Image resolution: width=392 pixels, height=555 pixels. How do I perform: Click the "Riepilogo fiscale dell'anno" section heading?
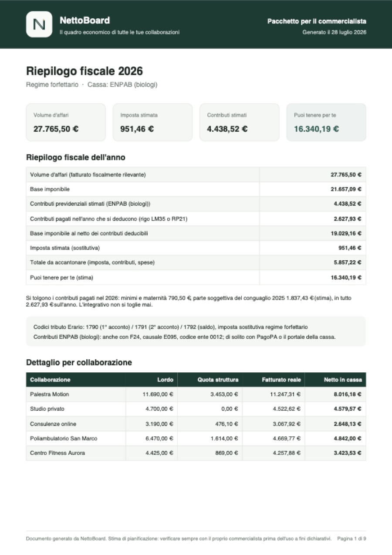76,157
